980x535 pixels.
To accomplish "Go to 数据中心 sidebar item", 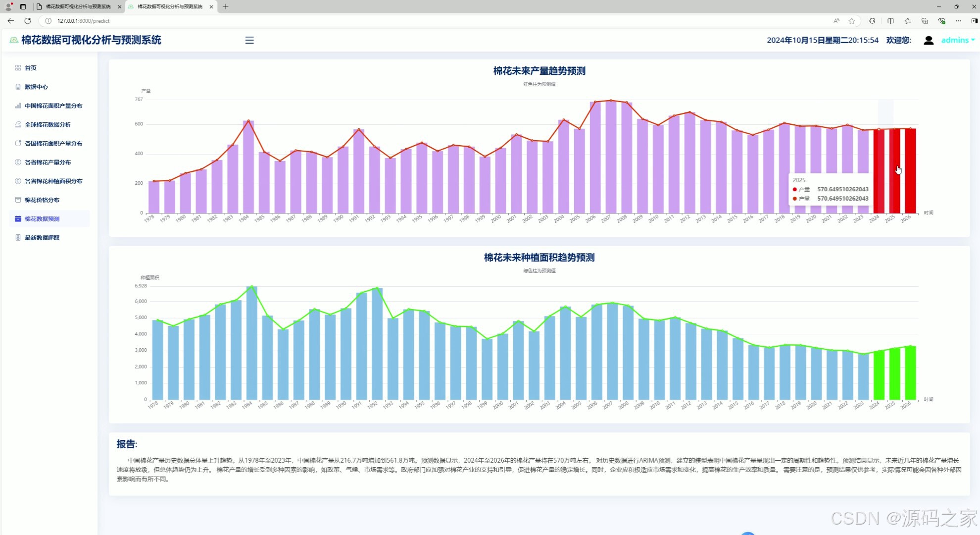I will point(36,87).
